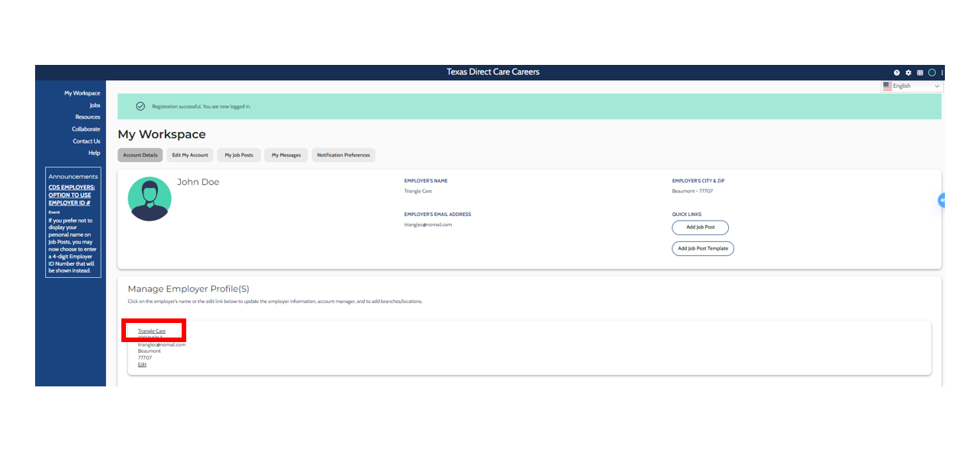This screenshot has height=449, width=980.
Task: Open Contact Us from the sidebar
Action: coord(86,141)
